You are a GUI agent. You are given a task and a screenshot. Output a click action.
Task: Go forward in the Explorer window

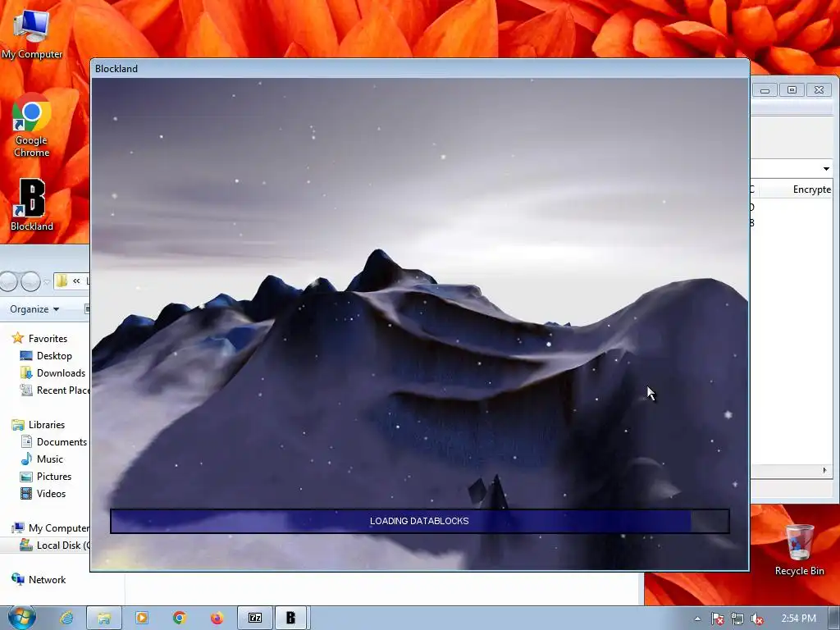[x=30, y=281]
